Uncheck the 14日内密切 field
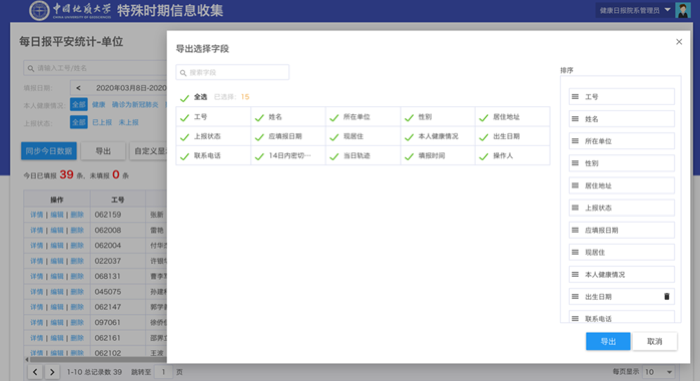The width and height of the screenshot is (700, 381). pos(259,156)
